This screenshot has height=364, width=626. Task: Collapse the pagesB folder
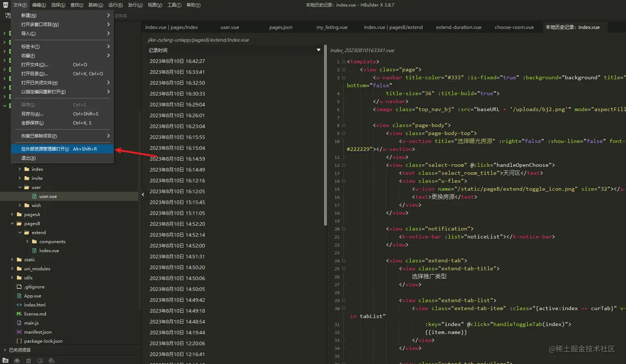[x=12, y=224]
